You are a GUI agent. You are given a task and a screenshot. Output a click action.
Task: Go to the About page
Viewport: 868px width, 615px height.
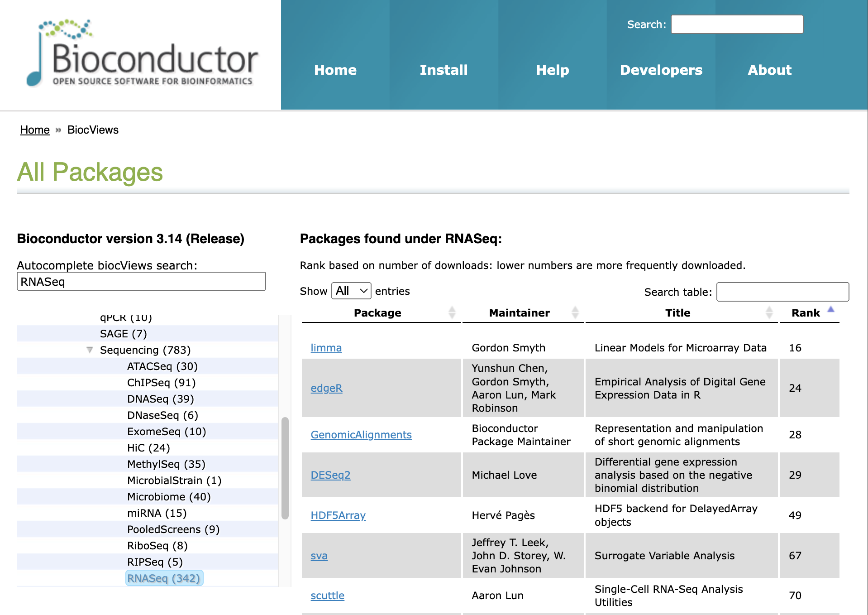tap(769, 70)
